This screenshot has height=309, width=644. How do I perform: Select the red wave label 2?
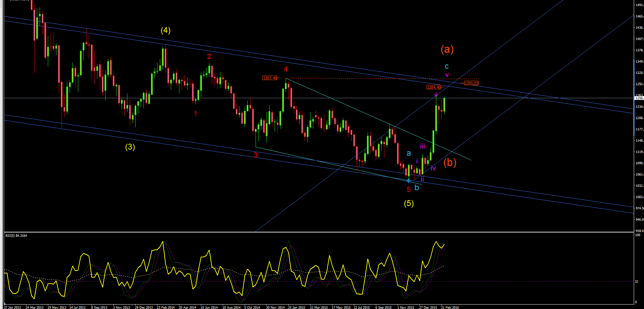click(209, 56)
